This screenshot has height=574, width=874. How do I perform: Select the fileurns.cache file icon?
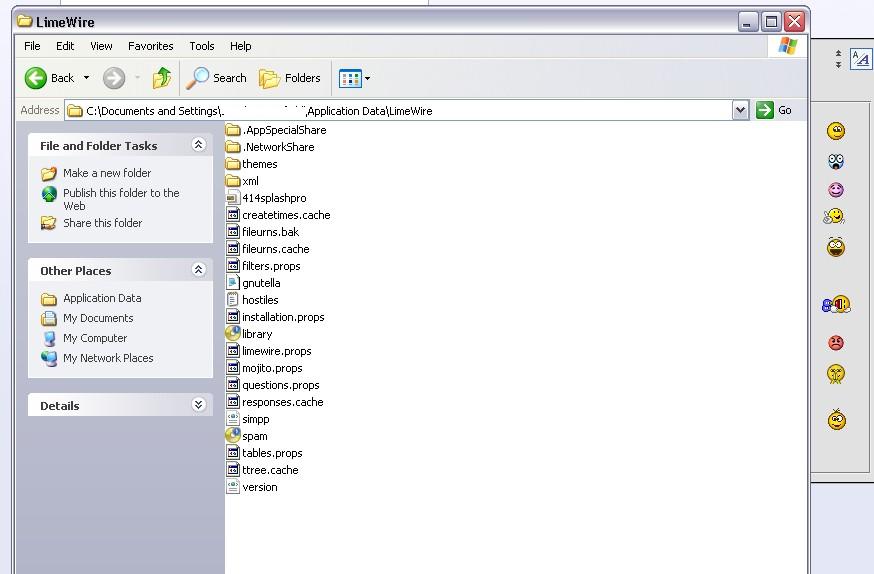click(233, 249)
